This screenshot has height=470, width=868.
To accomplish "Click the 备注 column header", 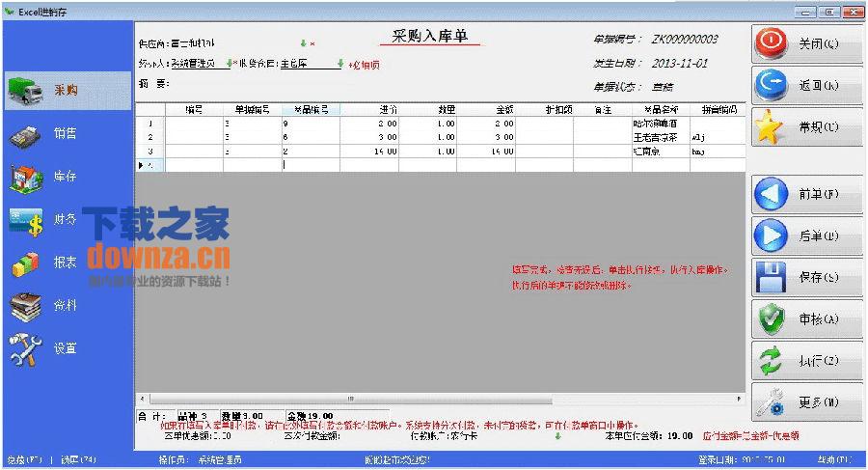I will [x=603, y=110].
